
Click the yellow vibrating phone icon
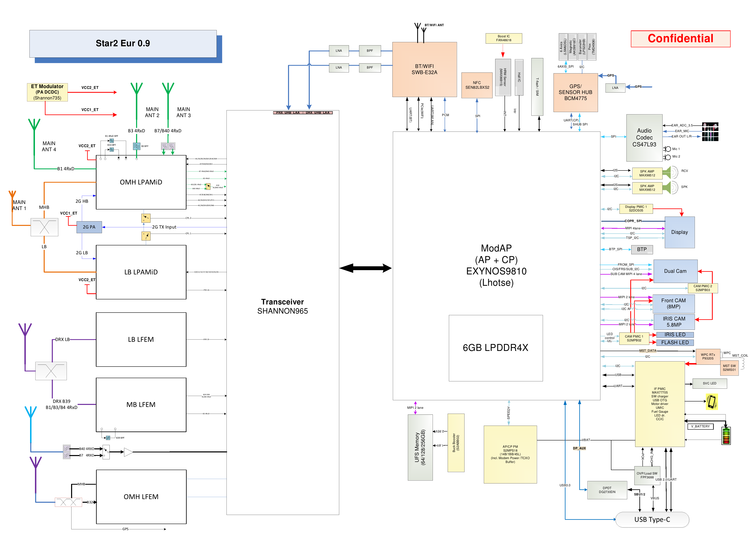pos(712,402)
